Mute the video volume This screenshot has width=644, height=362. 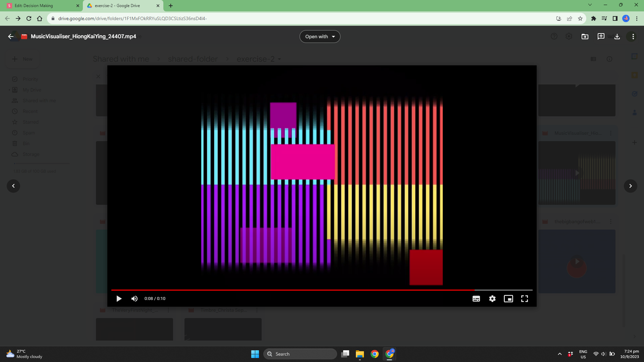coord(135,299)
